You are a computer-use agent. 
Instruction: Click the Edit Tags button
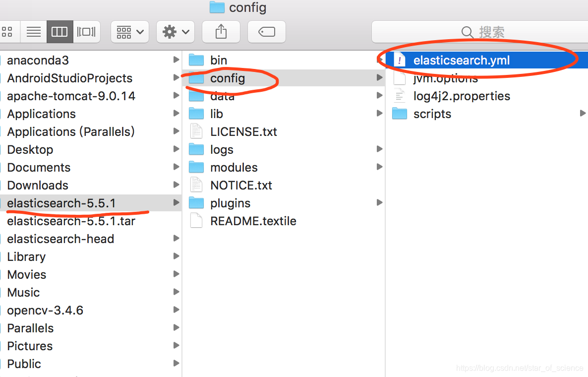tap(267, 32)
